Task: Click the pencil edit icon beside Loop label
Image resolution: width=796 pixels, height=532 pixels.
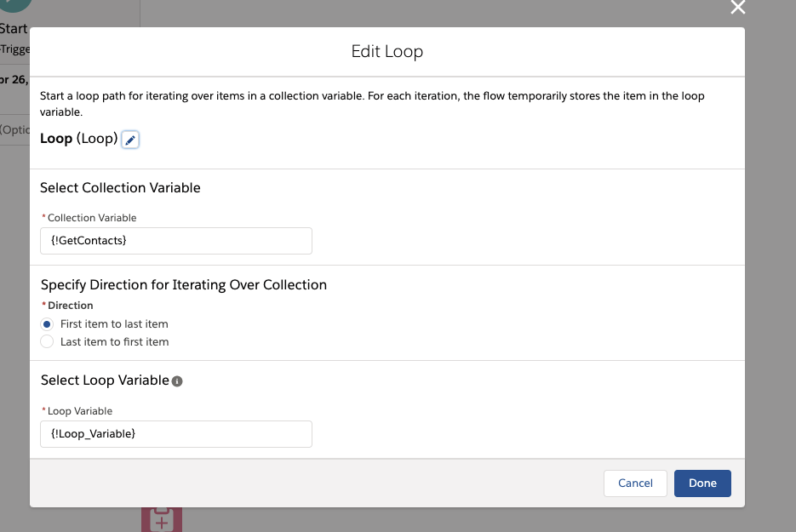Action: click(130, 140)
